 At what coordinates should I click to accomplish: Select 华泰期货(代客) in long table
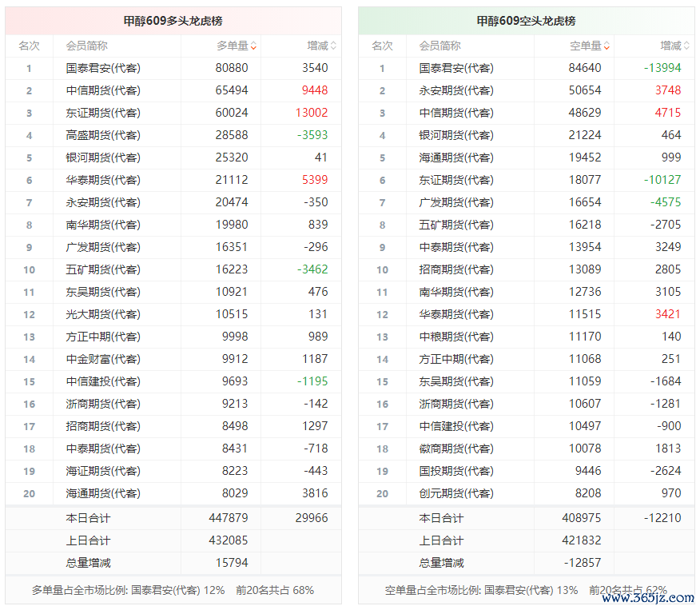(x=103, y=180)
